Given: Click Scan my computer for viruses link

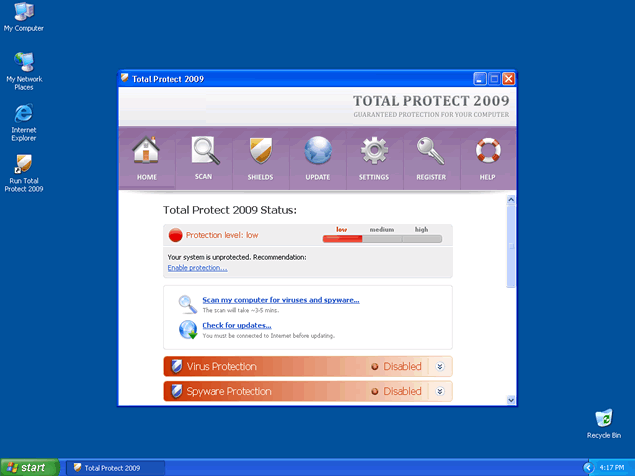Looking at the screenshot, I should (280, 300).
